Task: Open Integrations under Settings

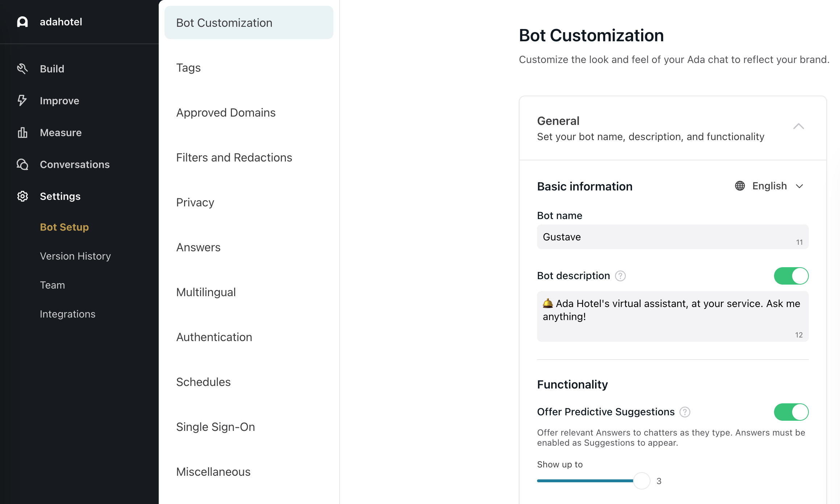Action: click(x=68, y=314)
